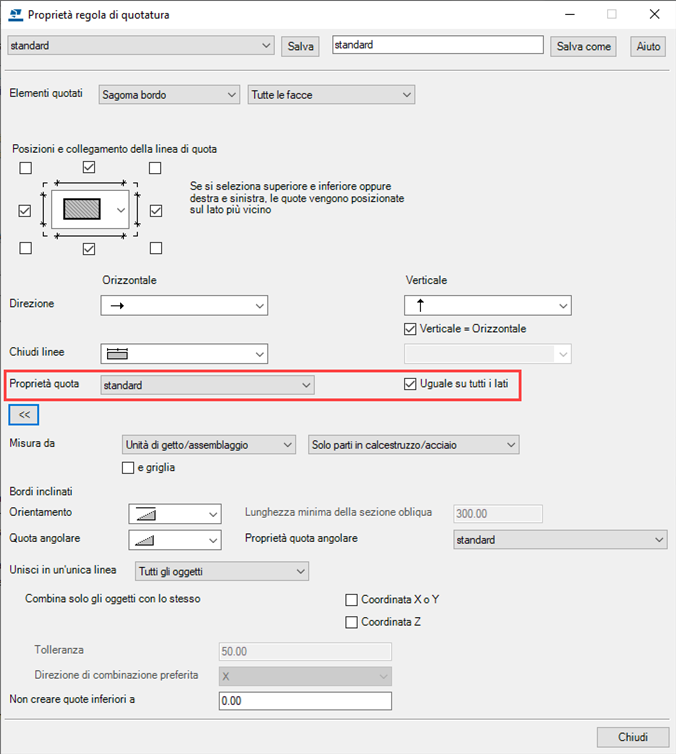Collapse advanced options with << button
Image resolution: width=676 pixels, height=754 pixels.
click(24, 415)
